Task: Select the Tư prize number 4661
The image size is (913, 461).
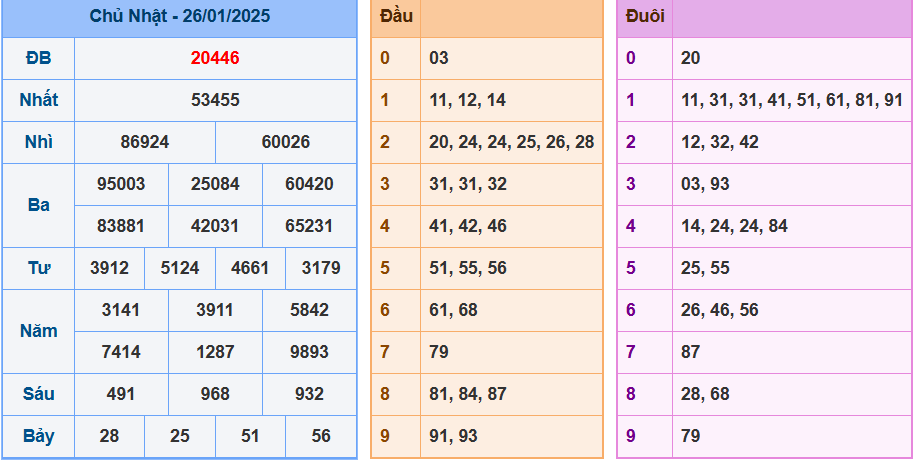Action: pyautogui.click(x=250, y=268)
